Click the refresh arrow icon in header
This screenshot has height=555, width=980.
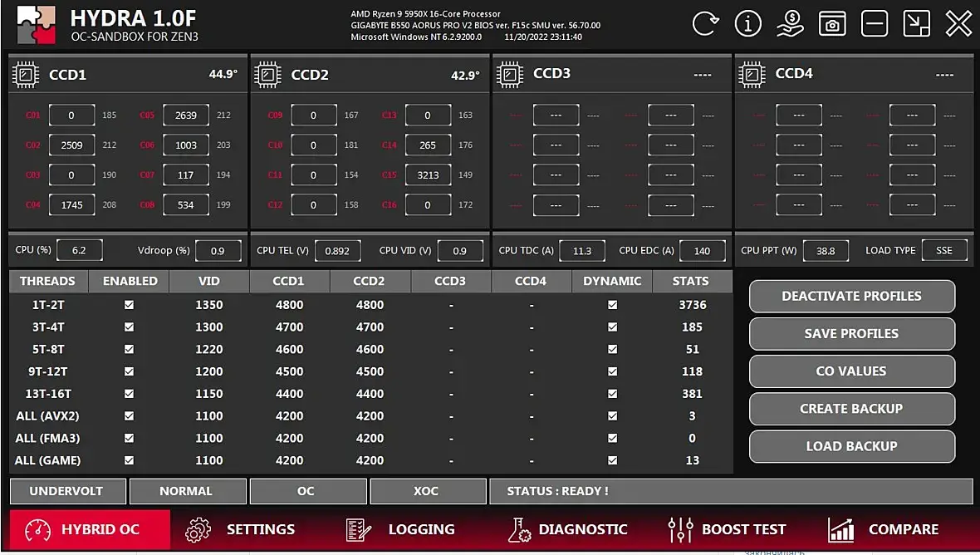(x=706, y=24)
